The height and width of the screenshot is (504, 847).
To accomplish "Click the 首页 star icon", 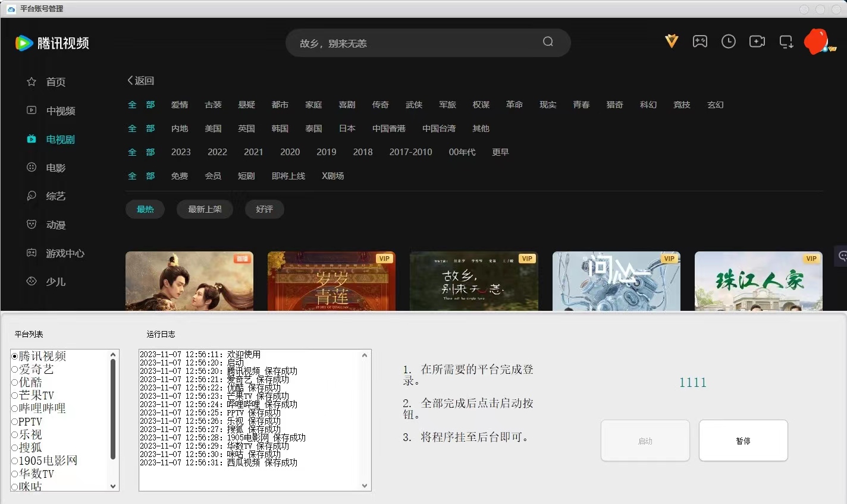I will pyautogui.click(x=32, y=81).
